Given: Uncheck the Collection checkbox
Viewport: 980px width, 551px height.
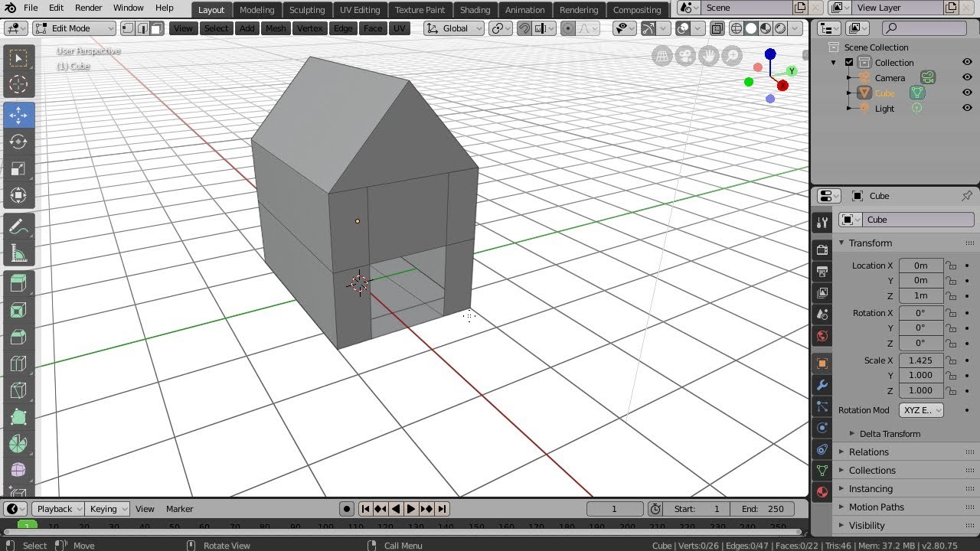Looking at the screenshot, I should coord(849,63).
